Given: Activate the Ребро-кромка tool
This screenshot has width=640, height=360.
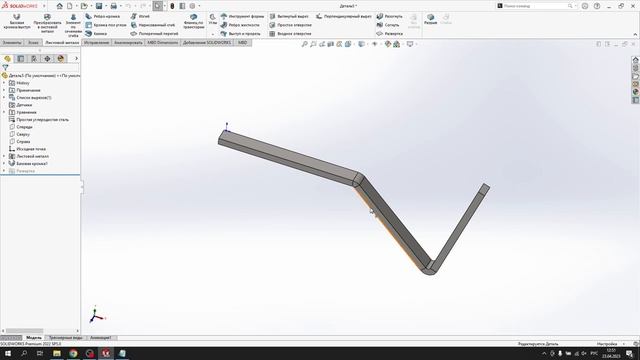Looking at the screenshot, I should pyautogui.click(x=103, y=16).
